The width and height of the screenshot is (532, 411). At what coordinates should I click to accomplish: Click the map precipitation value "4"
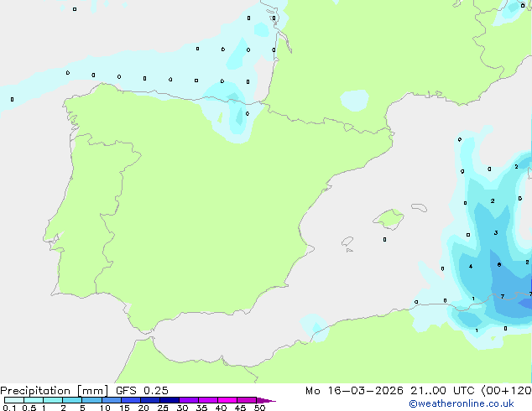(x=471, y=267)
